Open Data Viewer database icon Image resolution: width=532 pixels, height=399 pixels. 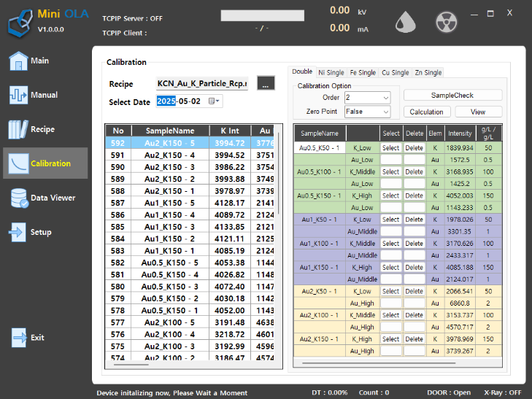tap(19, 198)
